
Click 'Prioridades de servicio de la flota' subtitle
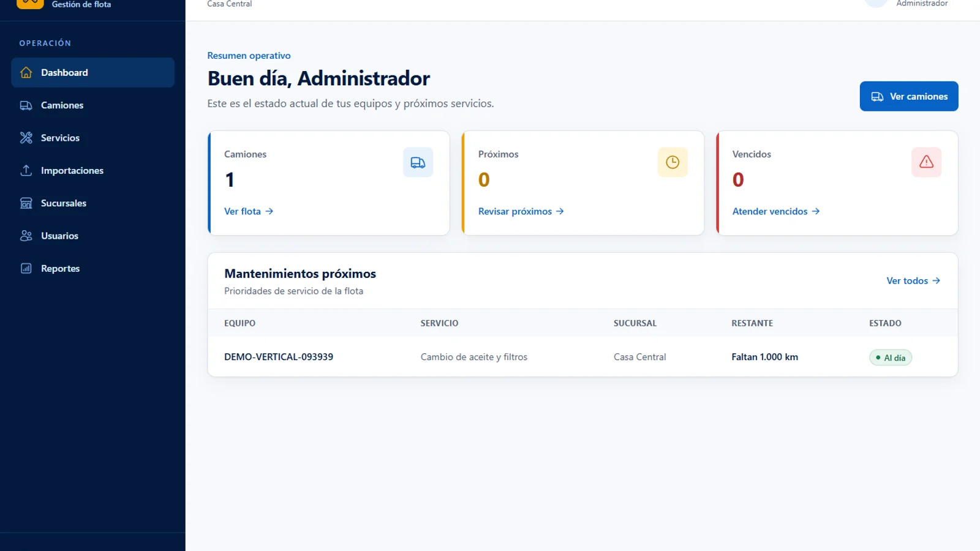coord(294,291)
